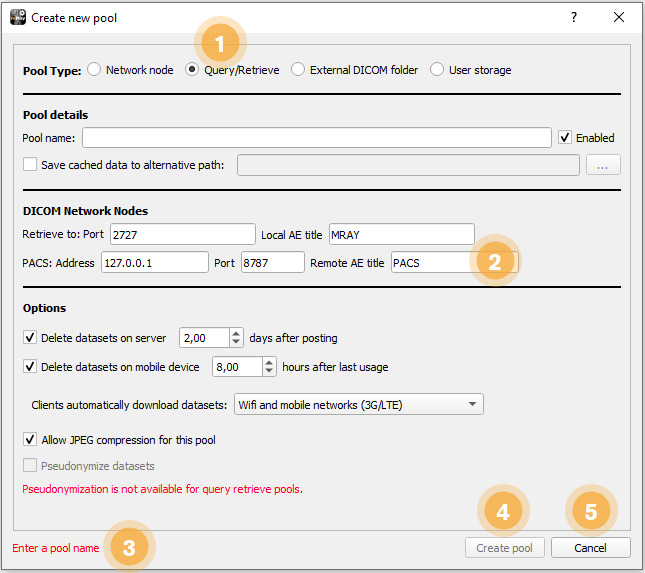645x573 pixels.
Task: Click the 'DICOM Network Nodes' heading
Action: (x=85, y=211)
